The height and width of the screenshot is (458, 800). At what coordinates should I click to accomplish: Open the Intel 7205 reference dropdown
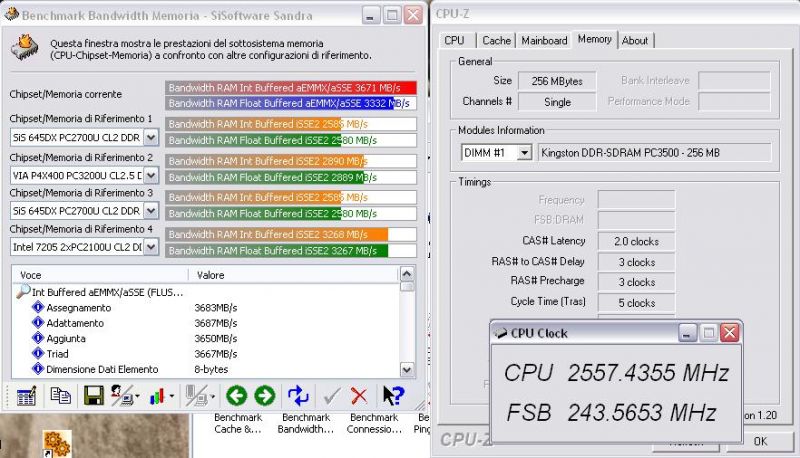pos(151,246)
